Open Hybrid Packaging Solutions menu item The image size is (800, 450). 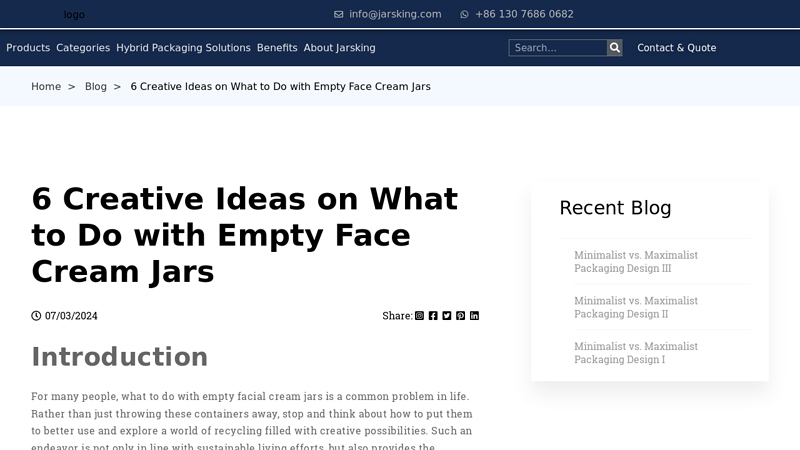(x=183, y=48)
